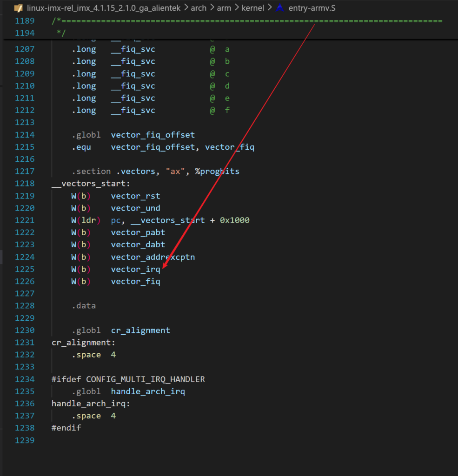Click handle_arch_irq: label on line 1236

click(91, 404)
